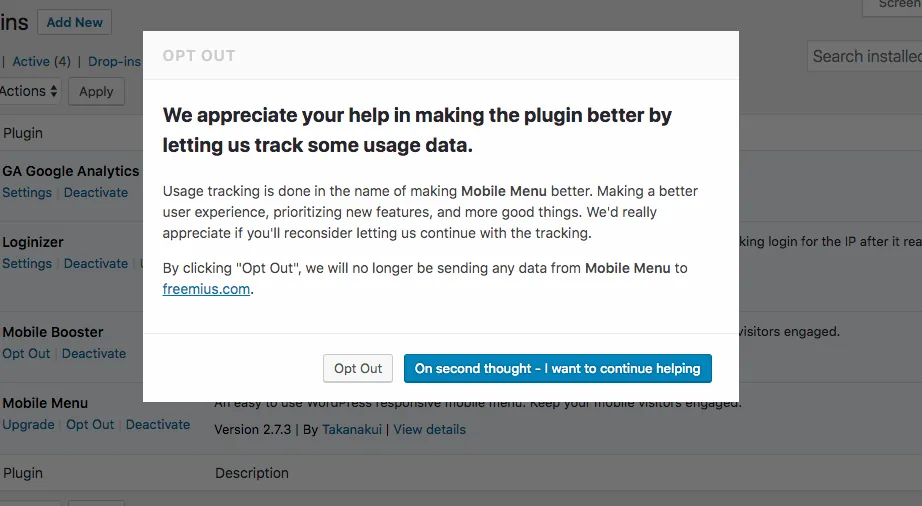Choose to continue helping with tracking
Viewport: 922px width, 506px height.
coord(557,368)
